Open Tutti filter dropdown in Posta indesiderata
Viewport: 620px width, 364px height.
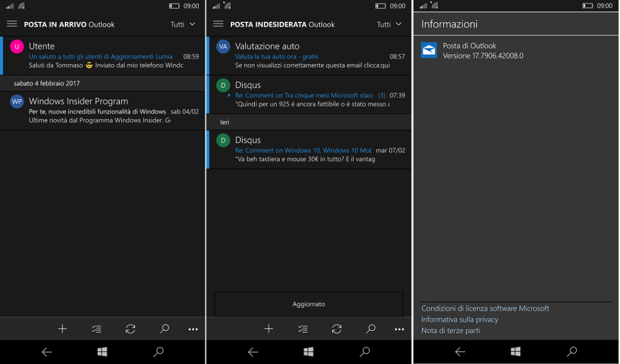point(389,24)
